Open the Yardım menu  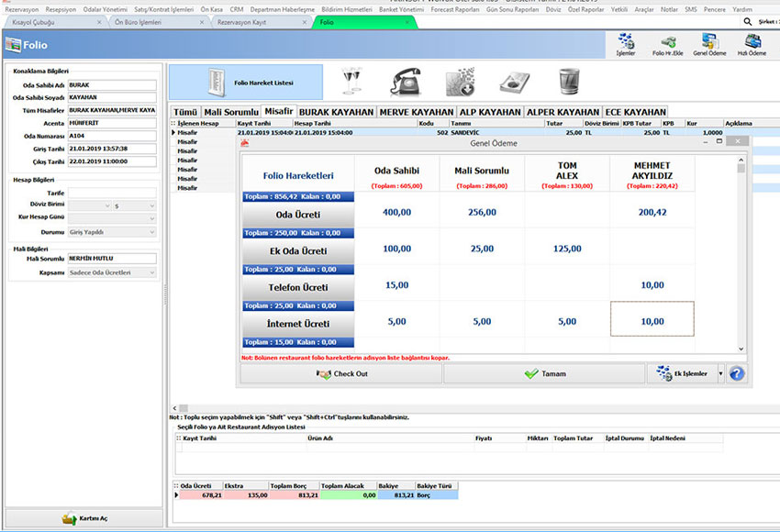coord(742,9)
